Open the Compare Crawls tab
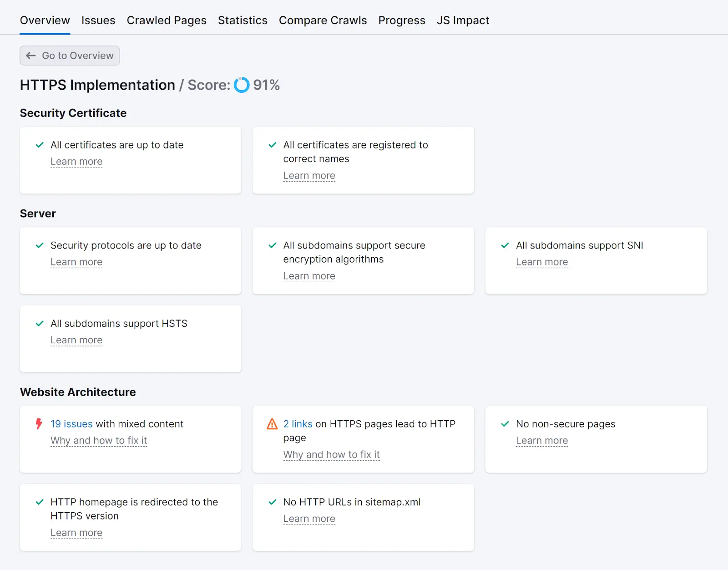 click(323, 20)
